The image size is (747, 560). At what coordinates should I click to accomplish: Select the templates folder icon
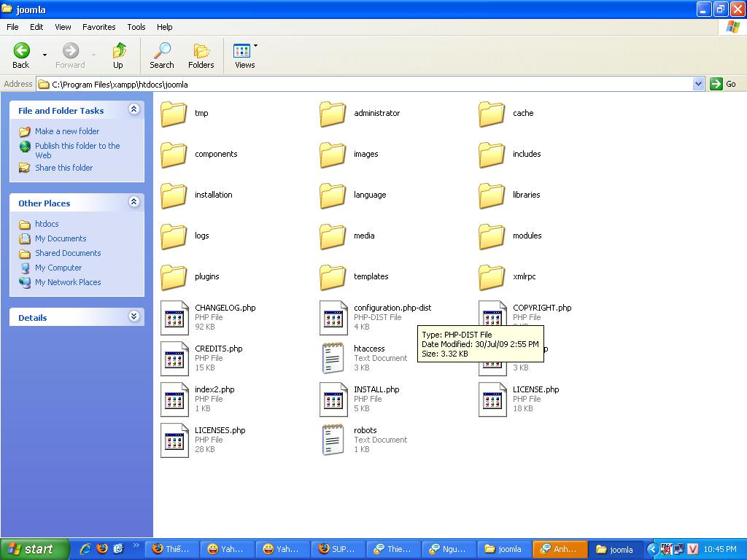pos(333,277)
